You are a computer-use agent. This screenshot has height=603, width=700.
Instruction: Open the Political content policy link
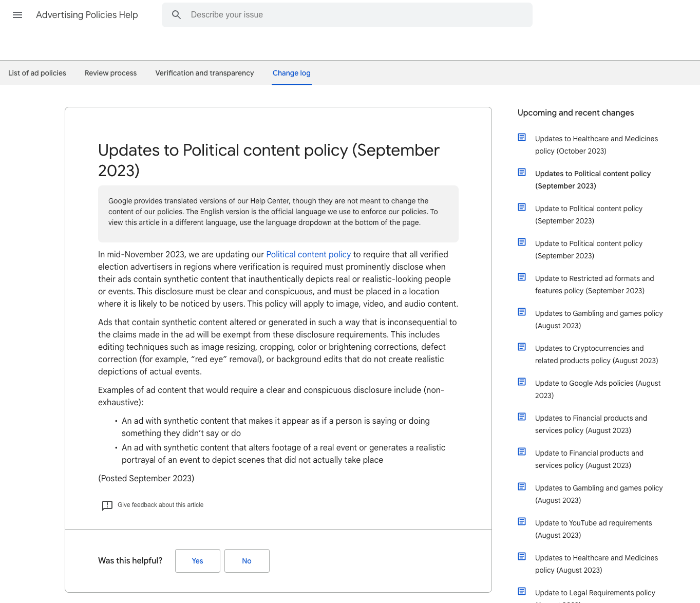[x=308, y=254]
